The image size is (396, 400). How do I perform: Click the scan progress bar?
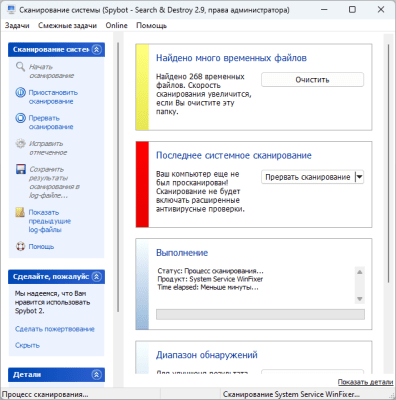pyautogui.click(x=260, y=314)
